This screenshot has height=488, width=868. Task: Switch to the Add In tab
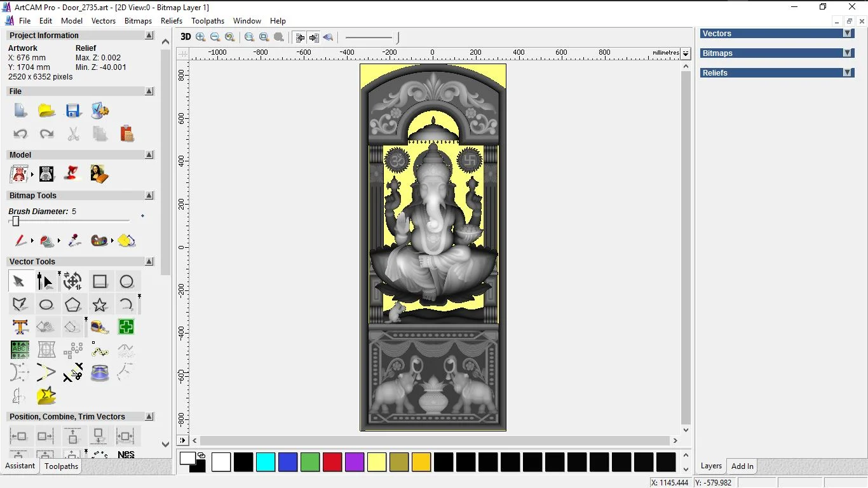point(742,466)
